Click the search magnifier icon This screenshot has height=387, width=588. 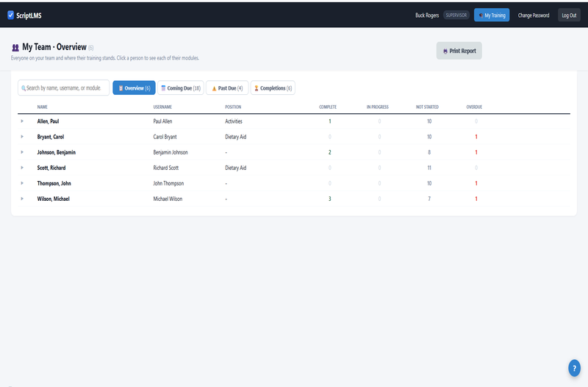[24, 88]
